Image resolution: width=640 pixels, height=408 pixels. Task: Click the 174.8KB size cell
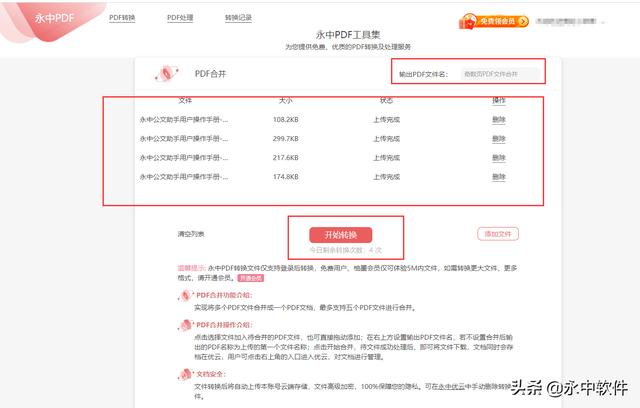click(286, 177)
